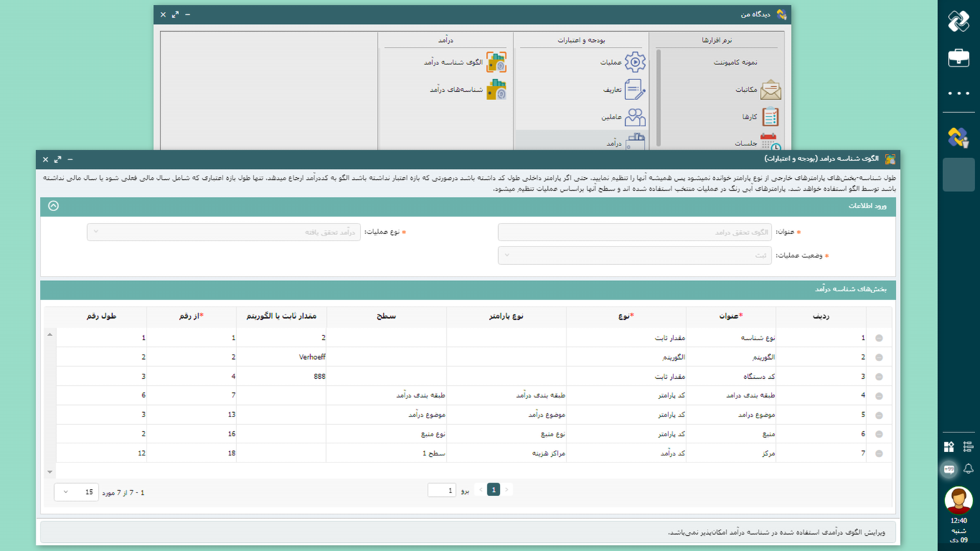
Task: Click row 1 remove circle button
Action: tap(879, 338)
